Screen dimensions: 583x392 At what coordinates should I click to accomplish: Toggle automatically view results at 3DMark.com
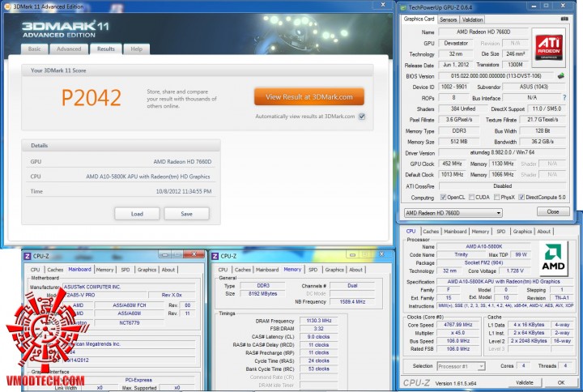(x=362, y=117)
